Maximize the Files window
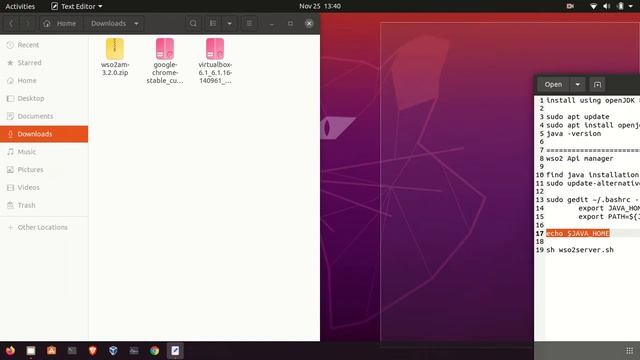 (x=290, y=24)
